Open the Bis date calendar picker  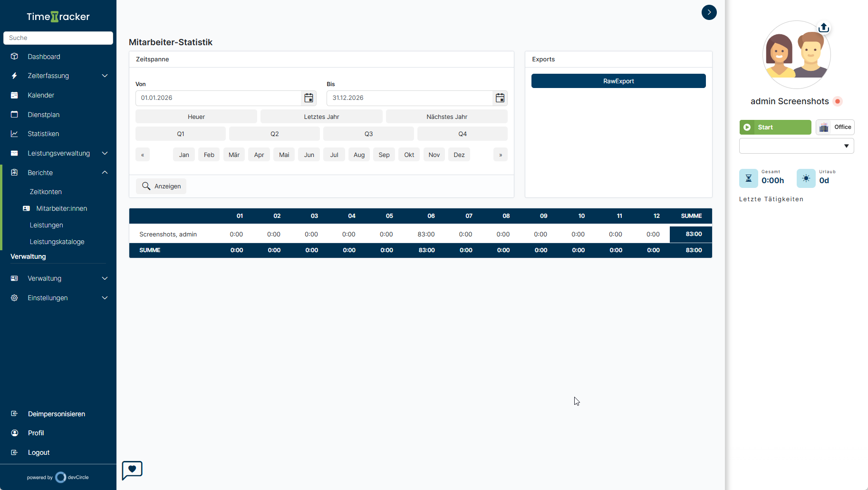(x=500, y=98)
